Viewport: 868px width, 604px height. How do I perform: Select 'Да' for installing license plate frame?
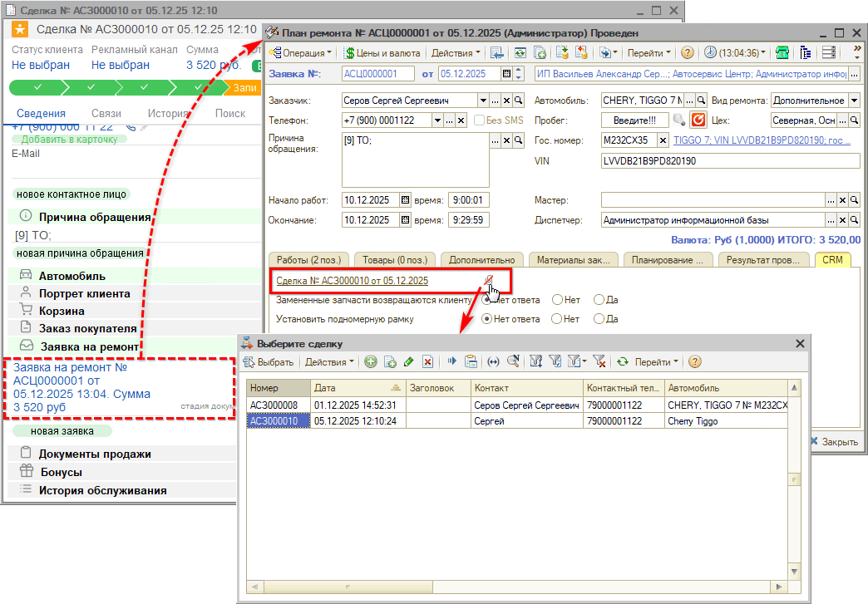click(x=599, y=319)
